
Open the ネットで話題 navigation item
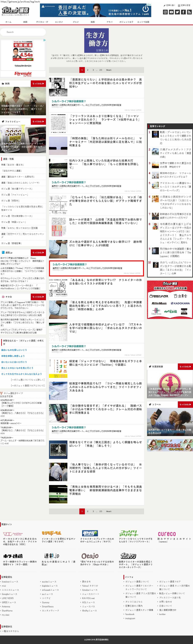pyautogui.click(x=143, y=22)
